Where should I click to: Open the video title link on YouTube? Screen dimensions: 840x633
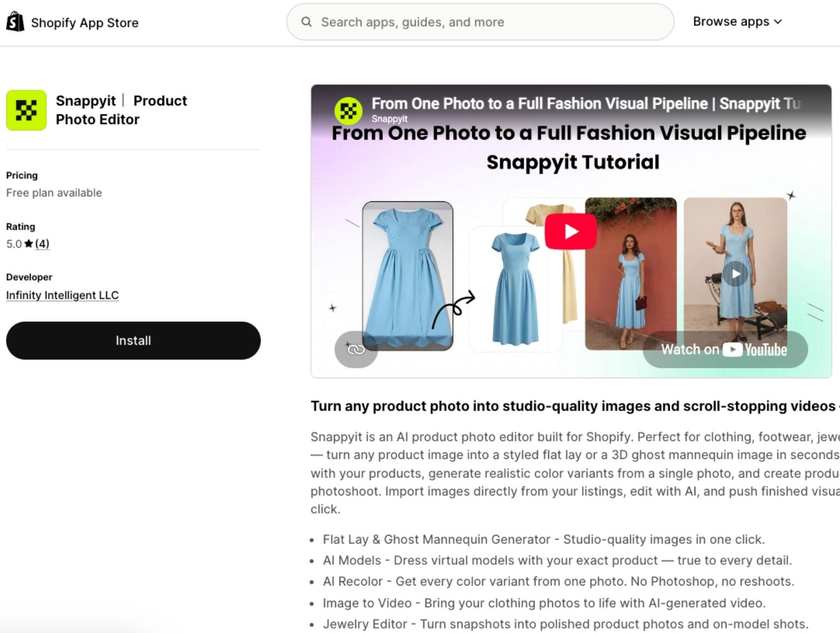pyautogui.click(x=587, y=104)
